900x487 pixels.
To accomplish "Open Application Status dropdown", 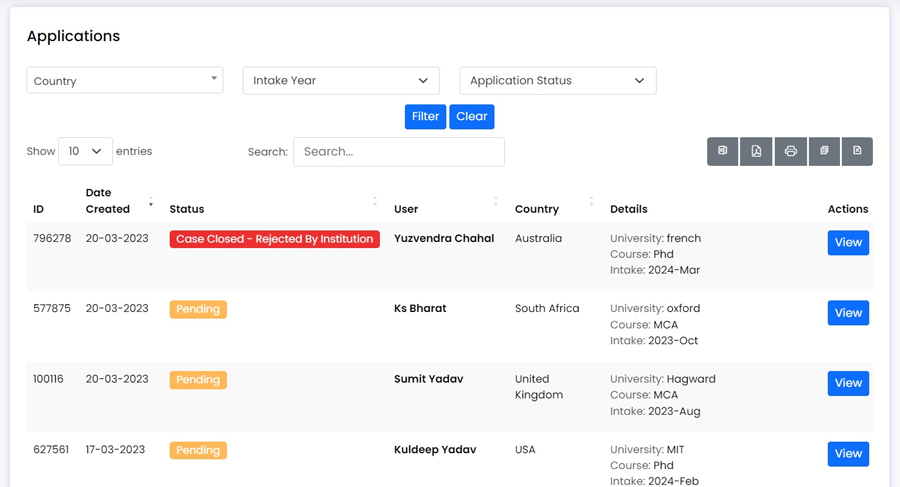I will click(x=558, y=80).
